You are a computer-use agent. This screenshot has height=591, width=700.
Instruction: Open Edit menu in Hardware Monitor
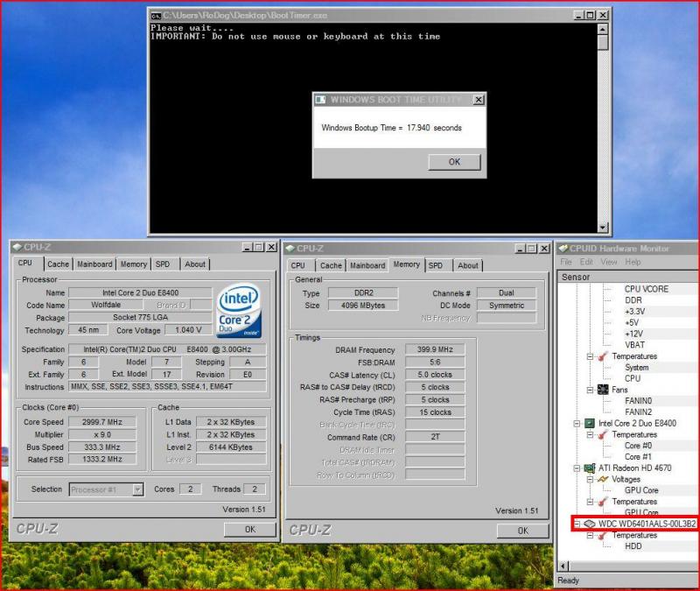click(x=586, y=262)
